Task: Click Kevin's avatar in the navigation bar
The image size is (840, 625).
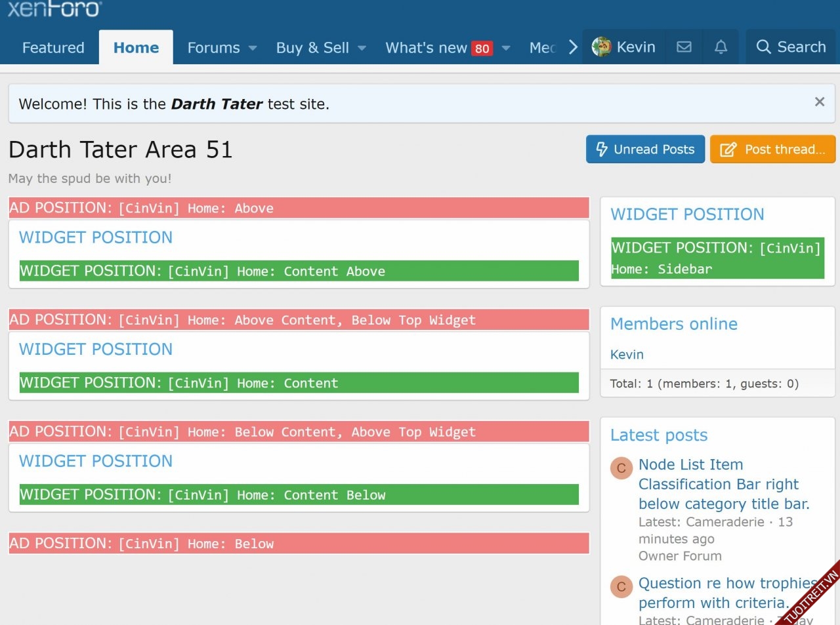Action: tap(601, 47)
